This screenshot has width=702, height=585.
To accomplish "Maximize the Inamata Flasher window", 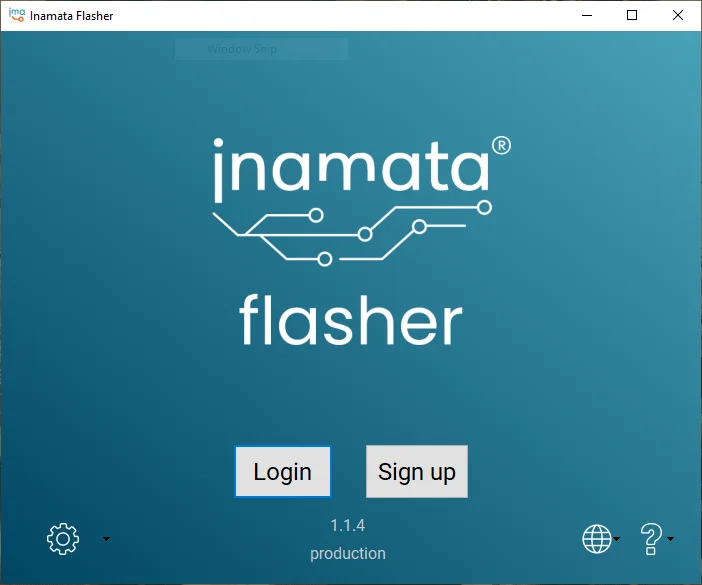I will [632, 15].
